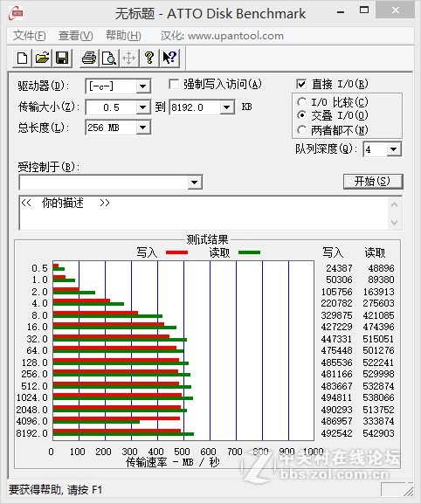Open the 文件(F) menu

pyautogui.click(x=29, y=36)
